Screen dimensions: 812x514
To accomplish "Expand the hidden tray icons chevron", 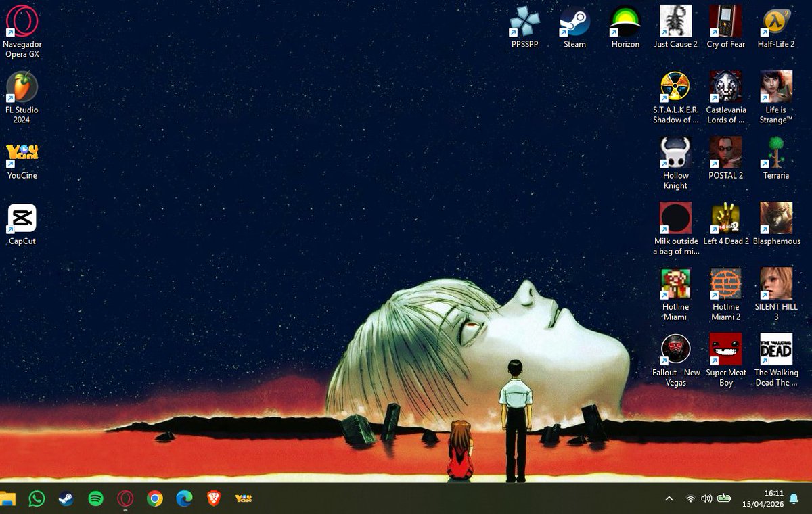I will point(669,498).
